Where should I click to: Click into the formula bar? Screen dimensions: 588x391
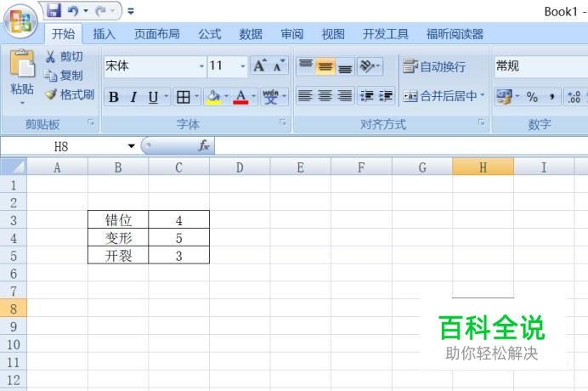pyautogui.click(x=401, y=145)
